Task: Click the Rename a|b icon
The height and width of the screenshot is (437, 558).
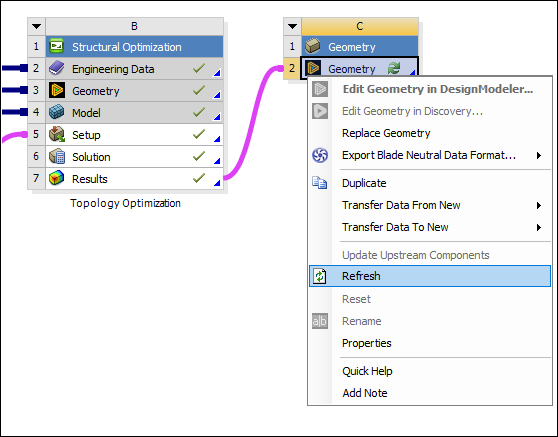Action: (x=320, y=321)
